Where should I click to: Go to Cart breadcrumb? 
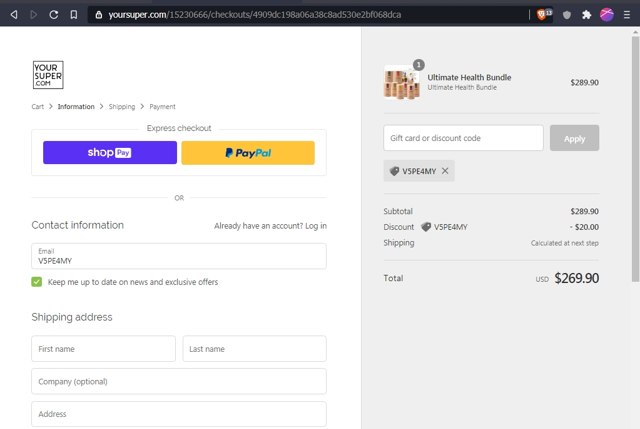pos(38,107)
